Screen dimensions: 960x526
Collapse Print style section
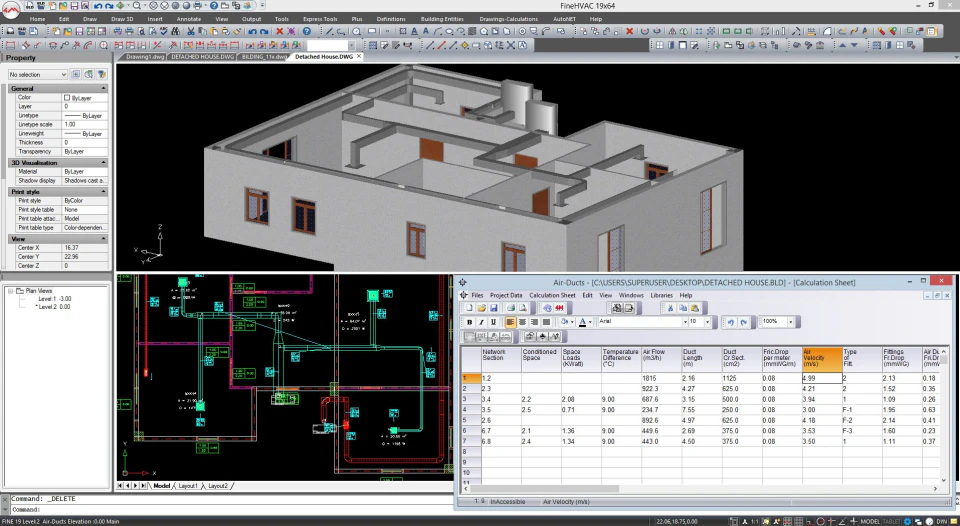coord(103,192)
